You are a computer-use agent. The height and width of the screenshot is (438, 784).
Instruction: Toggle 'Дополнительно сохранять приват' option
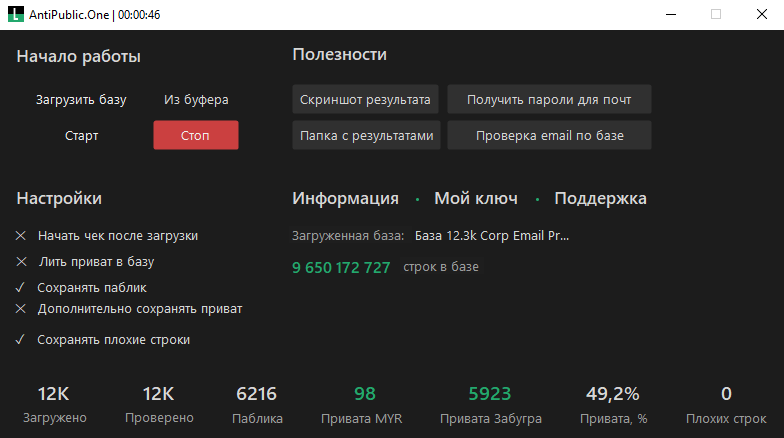point(21,309)
